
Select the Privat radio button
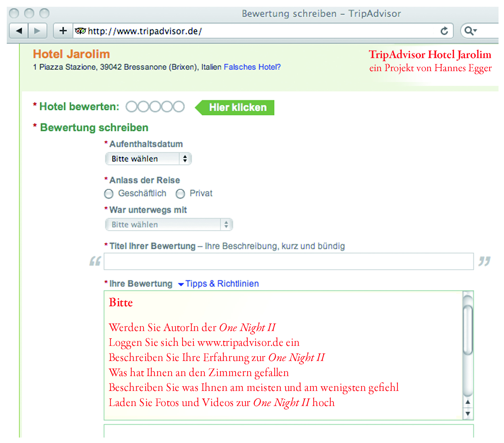click(x=180, y=194)
